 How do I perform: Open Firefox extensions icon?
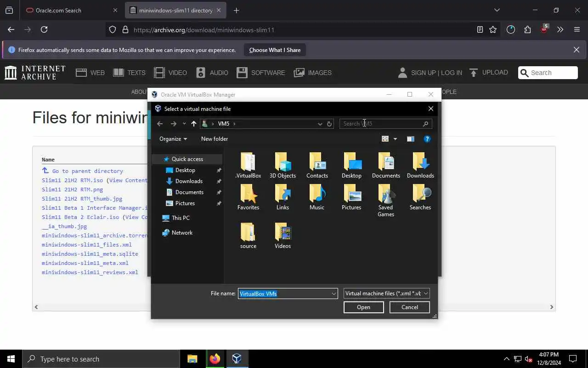527,29
